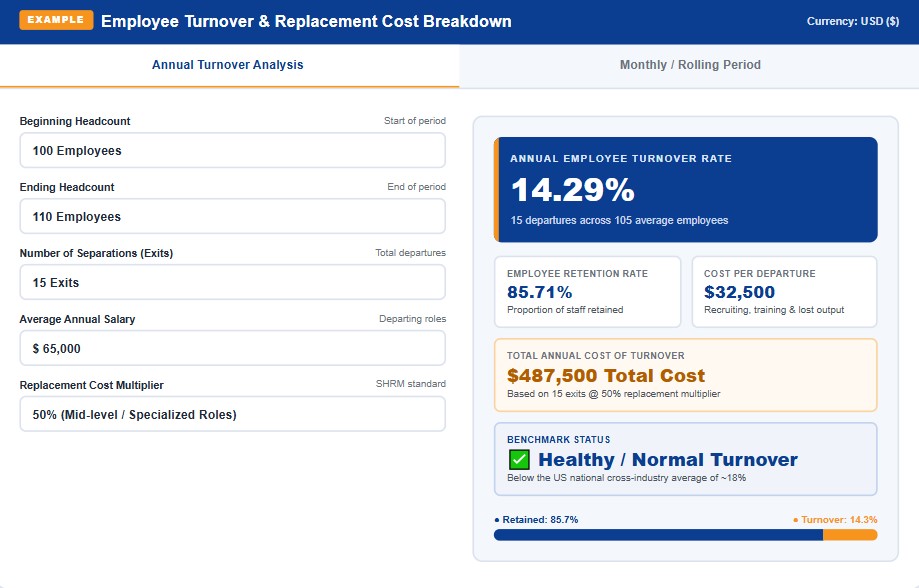Click the 'SHRM standard' hint text
This screenshot has height=588, width=919.
[x=411, y=384]
